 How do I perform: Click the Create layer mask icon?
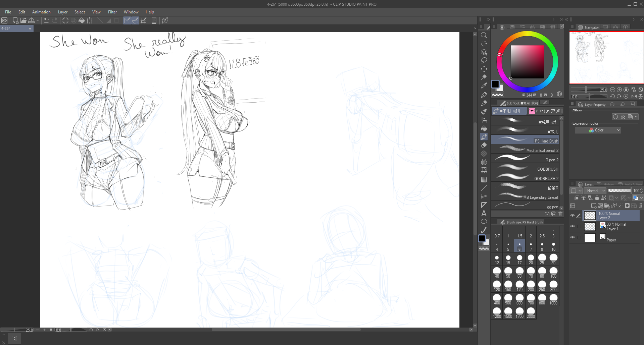click(x=627, y=206)
